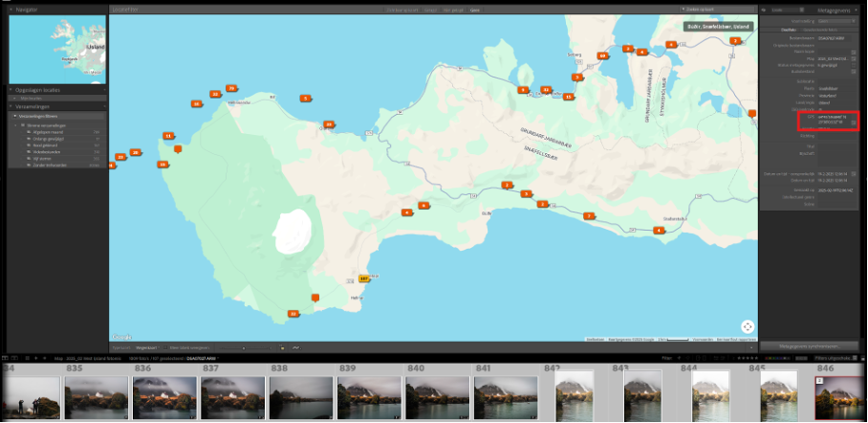This screenshot has height=423, width=868.
Task: Open the Zoeken op kaart search field
Action: tap(715, 10)
